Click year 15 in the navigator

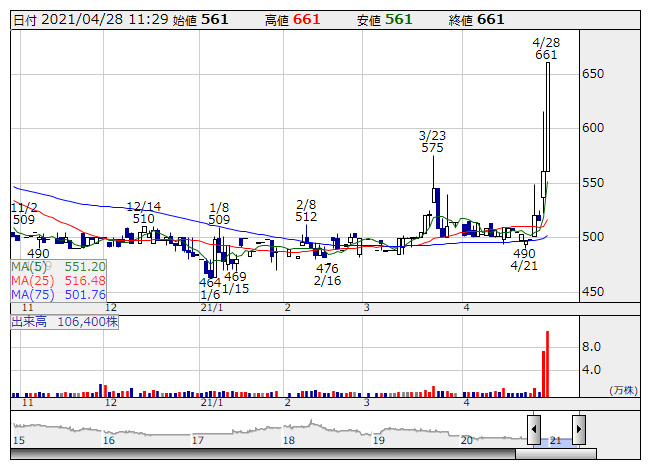(19, 440)
